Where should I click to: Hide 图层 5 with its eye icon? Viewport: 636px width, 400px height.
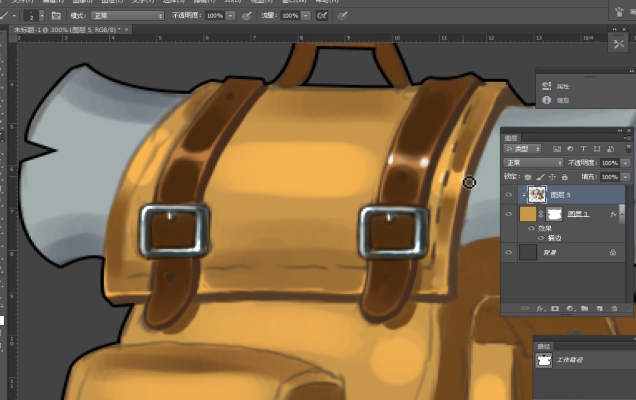coord(509,195)
